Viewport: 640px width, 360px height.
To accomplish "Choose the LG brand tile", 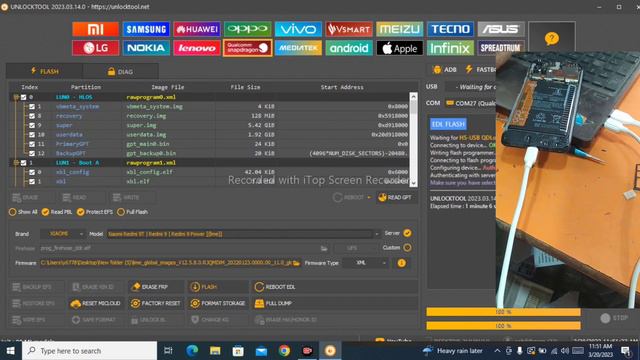I will [96, 48].
